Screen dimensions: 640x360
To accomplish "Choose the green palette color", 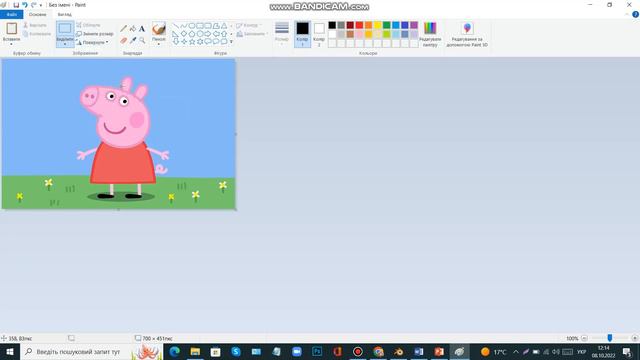I will click(x=387, y=25).
